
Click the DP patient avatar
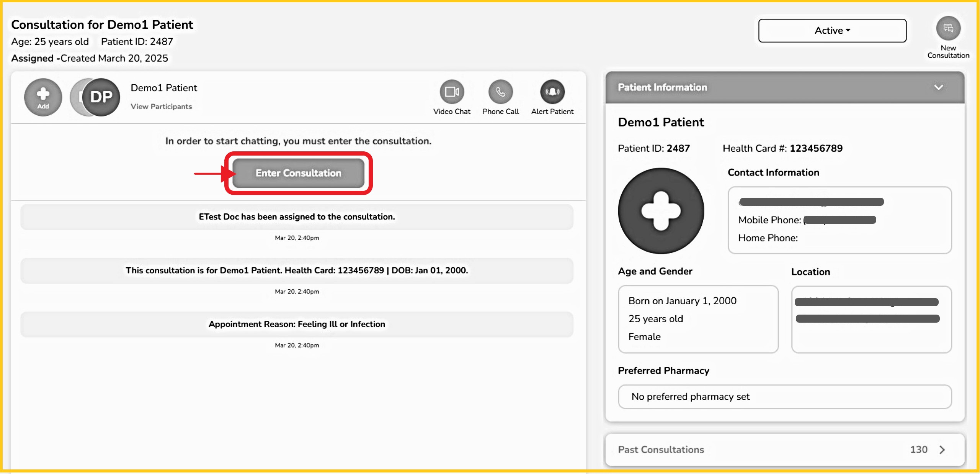101,97
